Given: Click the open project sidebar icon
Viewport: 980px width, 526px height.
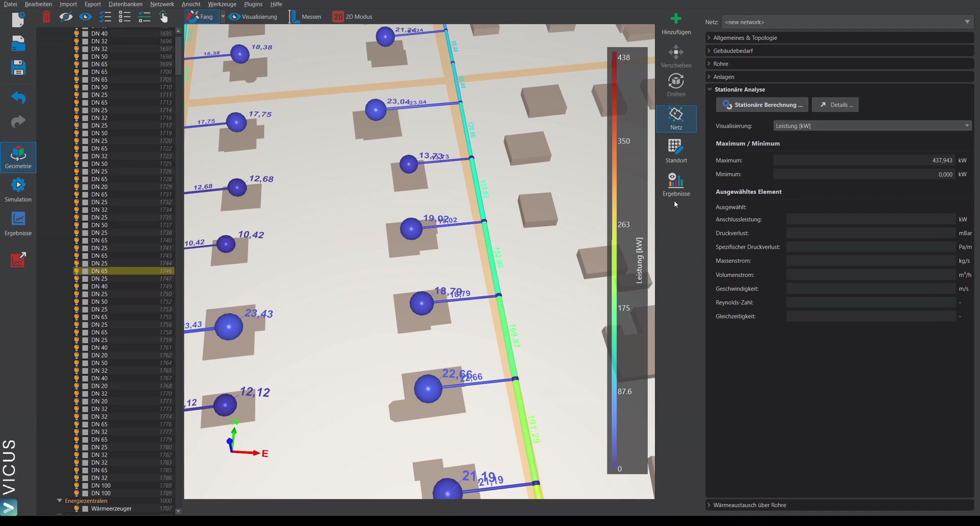Looking at the screenshot, I should (18, 43).
